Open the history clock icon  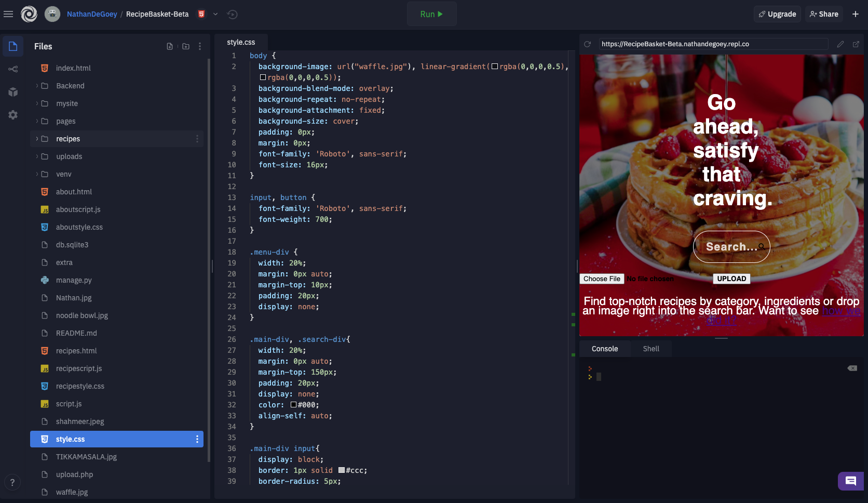pos(232,14)
